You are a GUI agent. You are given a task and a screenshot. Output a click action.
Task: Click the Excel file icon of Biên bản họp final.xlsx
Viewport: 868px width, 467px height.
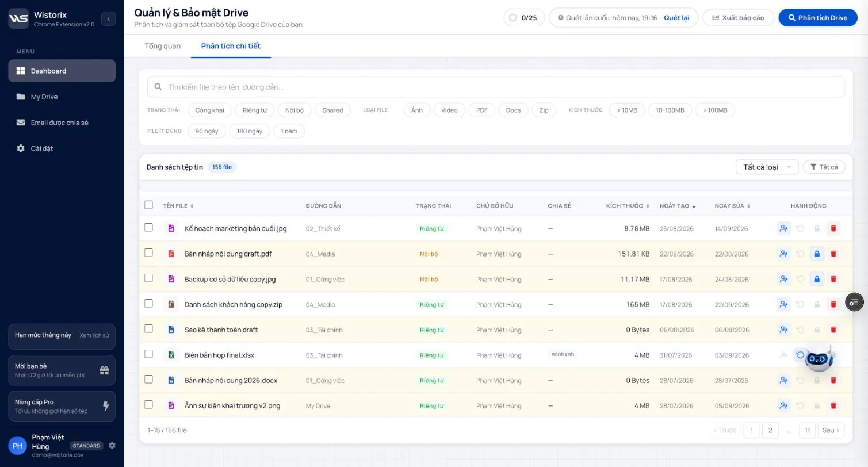[171, 355]
